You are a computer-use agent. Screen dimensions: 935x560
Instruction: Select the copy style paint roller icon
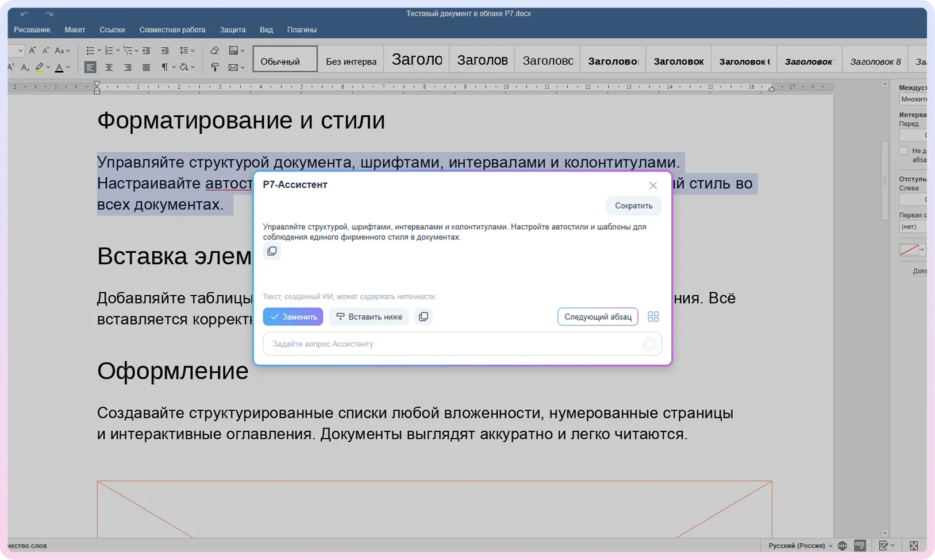tap(214, 68)
